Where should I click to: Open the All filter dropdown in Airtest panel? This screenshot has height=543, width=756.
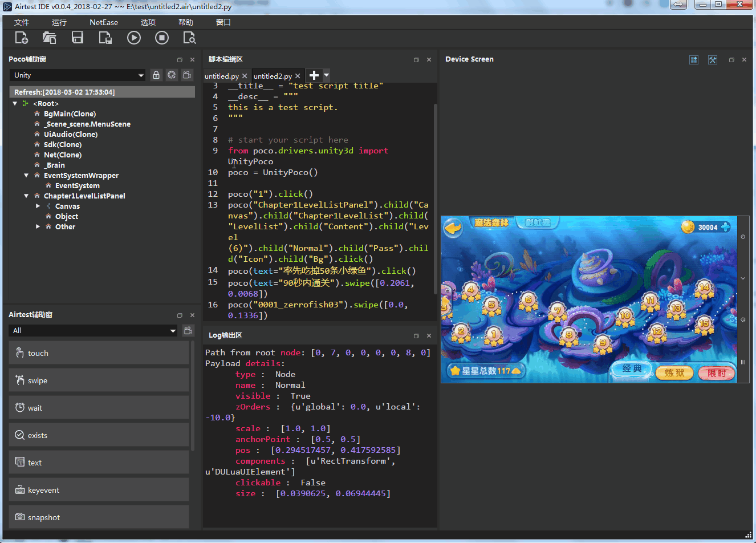[x=94, y=330]
